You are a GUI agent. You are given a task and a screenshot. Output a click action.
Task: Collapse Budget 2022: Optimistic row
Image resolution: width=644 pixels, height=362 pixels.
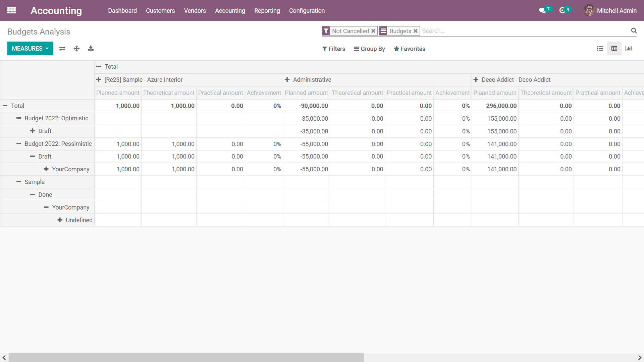point(52,118)
